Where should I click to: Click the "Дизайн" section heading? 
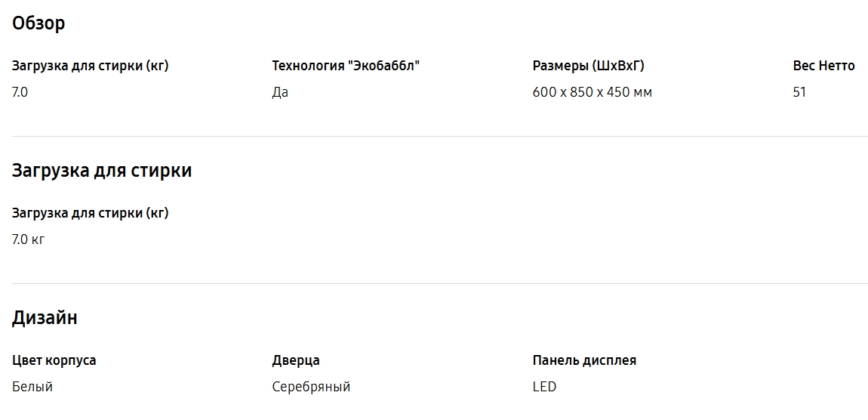(45, 318)
